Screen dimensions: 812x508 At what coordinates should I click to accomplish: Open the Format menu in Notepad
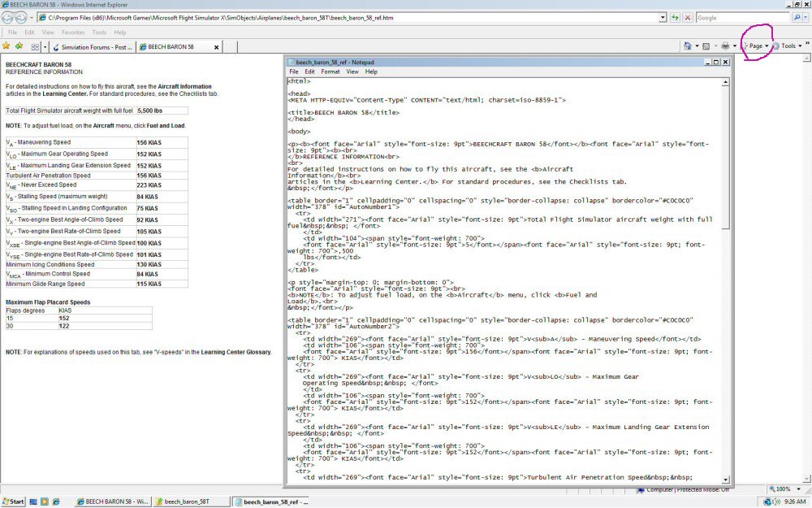click(330, 72)
